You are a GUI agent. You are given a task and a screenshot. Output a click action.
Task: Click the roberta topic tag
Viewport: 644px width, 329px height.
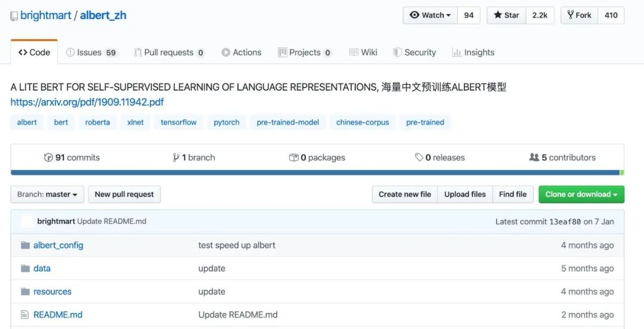(x=97, y=122)
